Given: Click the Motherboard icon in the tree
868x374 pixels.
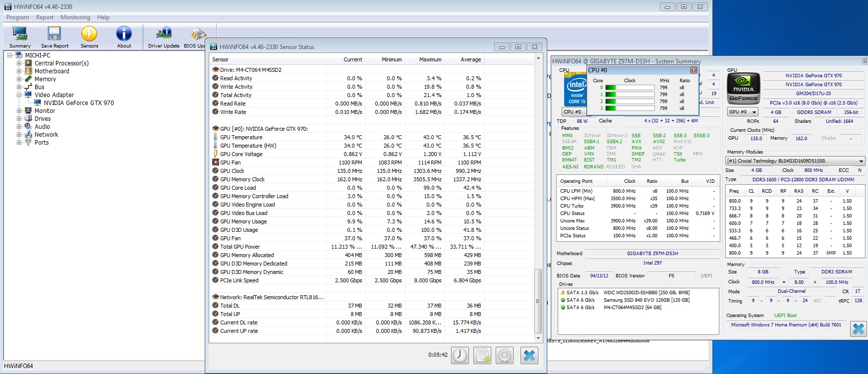Looking at the screenshot, I should pyautogui.click(x=29, y=71).
